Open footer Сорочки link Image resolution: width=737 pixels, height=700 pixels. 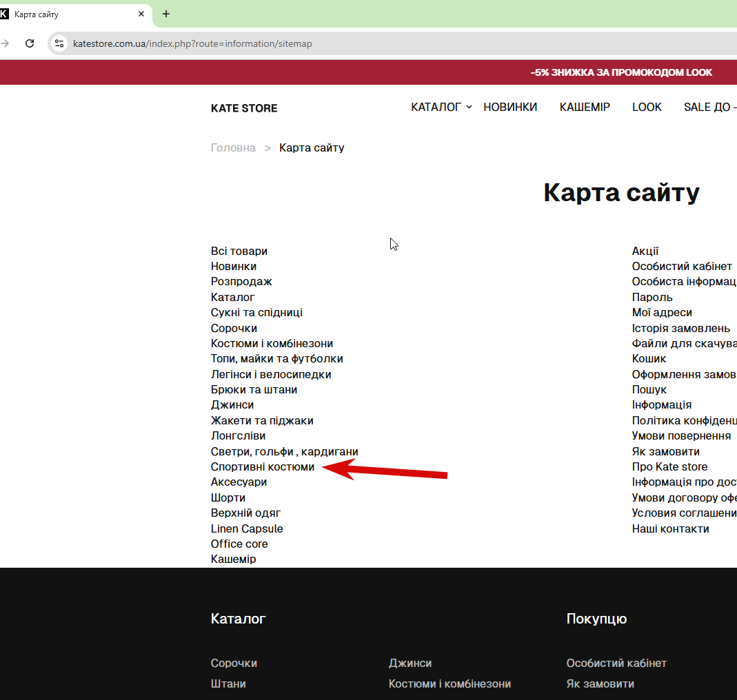click(234, 663)
